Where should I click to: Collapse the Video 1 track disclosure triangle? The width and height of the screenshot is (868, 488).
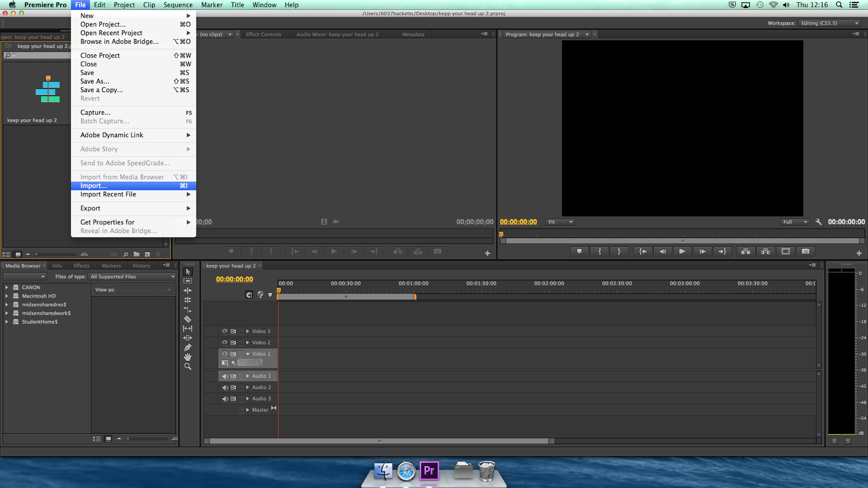click(248, 354)
